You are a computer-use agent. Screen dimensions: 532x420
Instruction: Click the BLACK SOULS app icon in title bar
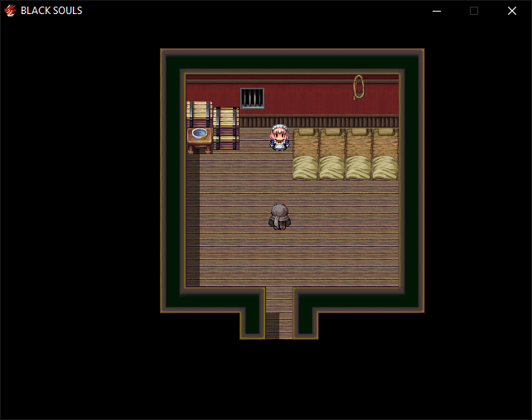pos(10,11)
